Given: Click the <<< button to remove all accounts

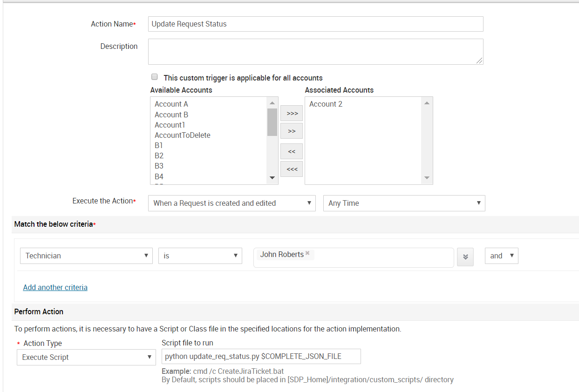Looking at the screenshot, I should click(x=291, y=169).
